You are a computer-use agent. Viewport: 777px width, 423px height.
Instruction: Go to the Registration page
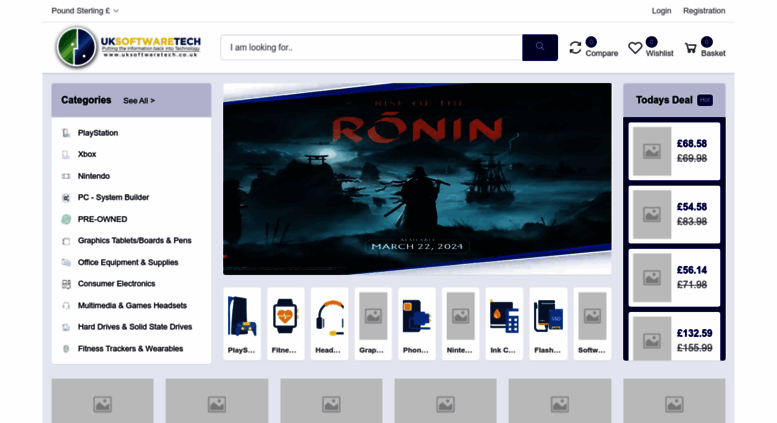(x=704, y=10)
